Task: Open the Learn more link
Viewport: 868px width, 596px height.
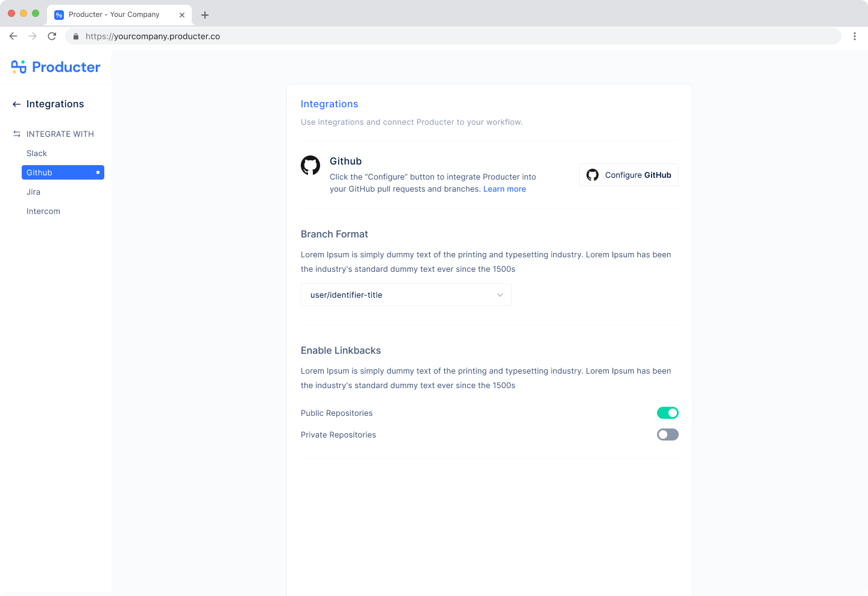Action: tap(505, 189)
